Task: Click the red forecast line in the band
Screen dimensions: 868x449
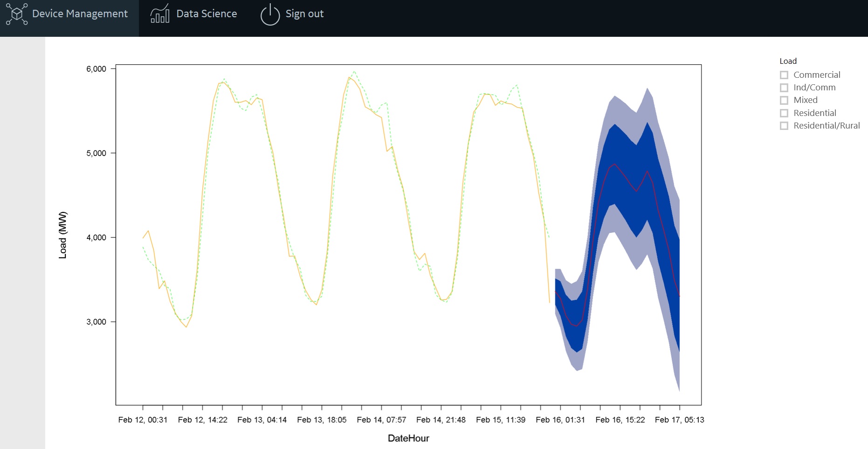Action: (x=615, y=164)
